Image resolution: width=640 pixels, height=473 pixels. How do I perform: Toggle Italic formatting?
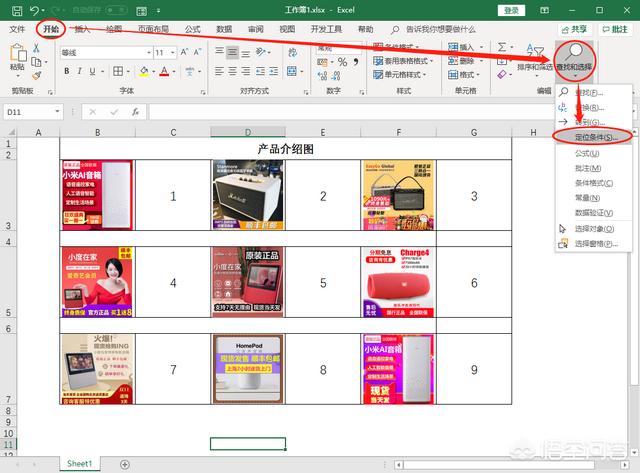(x=81, y=71)
